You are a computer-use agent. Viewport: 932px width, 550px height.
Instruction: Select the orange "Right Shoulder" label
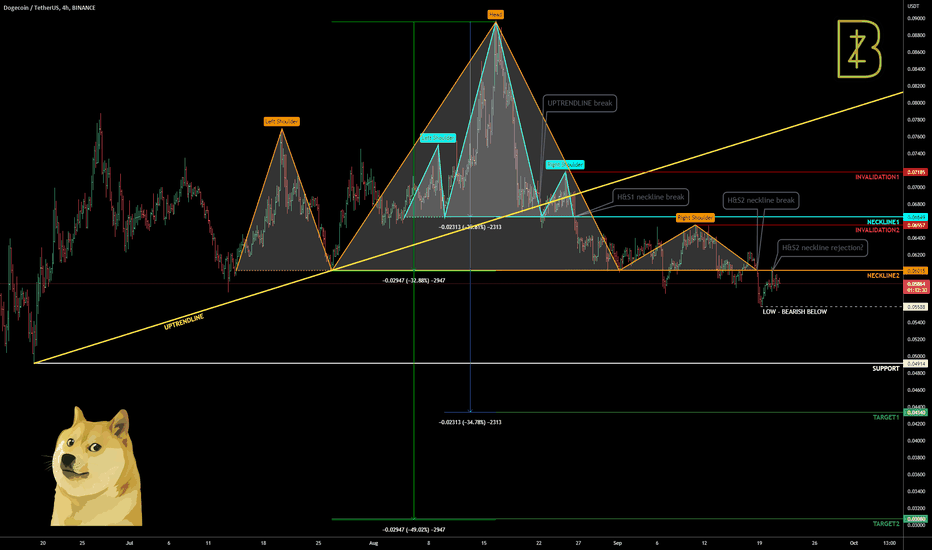(695, 218)
